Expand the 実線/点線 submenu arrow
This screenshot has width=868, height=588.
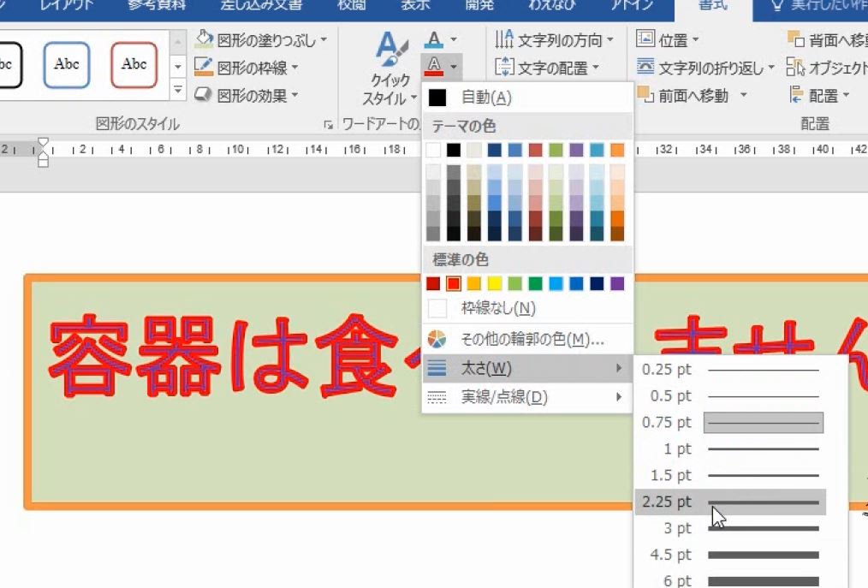click(x=619, y=396)
